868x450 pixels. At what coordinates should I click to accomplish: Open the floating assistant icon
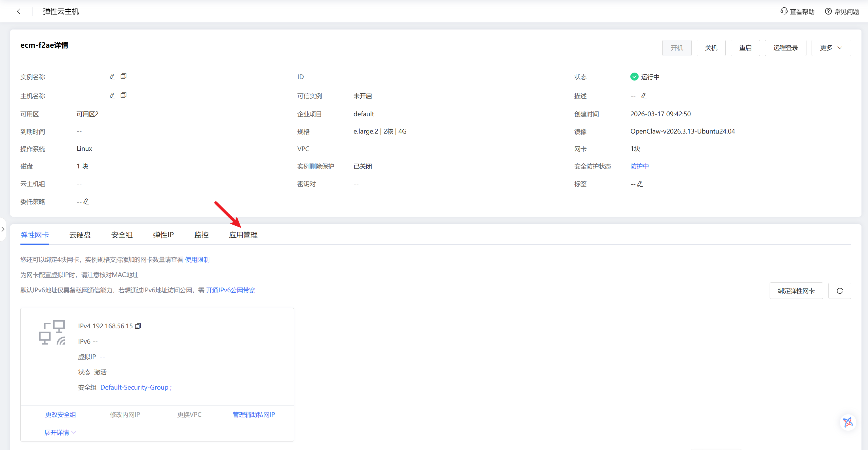point(848,422)
